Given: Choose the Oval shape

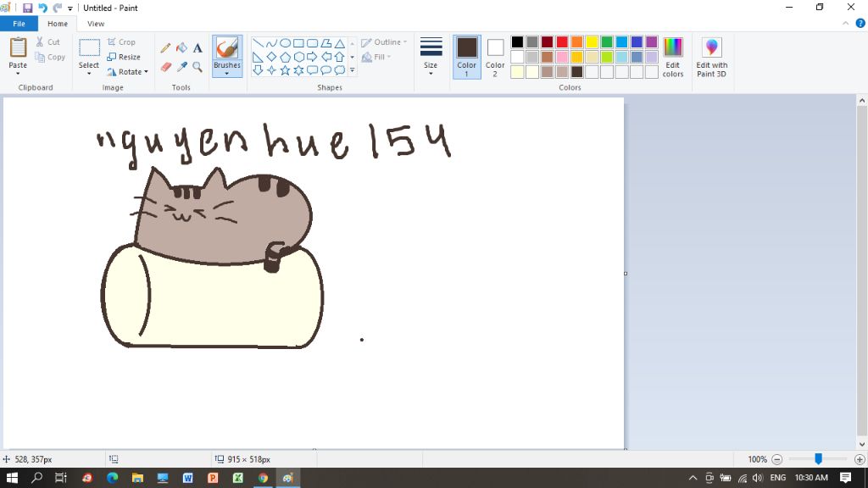Looking at the screenshot, I should coord(285,43).
